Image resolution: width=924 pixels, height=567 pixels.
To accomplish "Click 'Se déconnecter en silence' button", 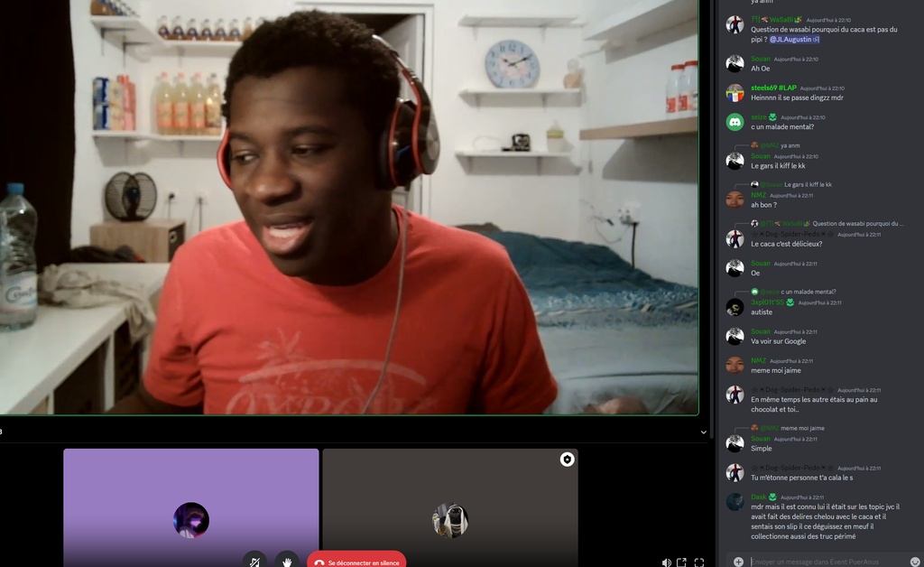I will [357, 562].
